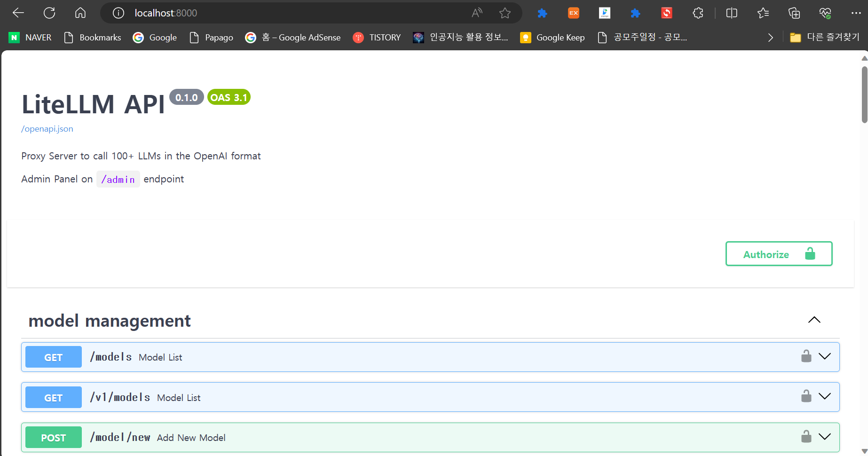Click the scrollbar down arrow
The height and width of the screenshot is (456, 868).
pyautogui.click(x=864, y=451)
